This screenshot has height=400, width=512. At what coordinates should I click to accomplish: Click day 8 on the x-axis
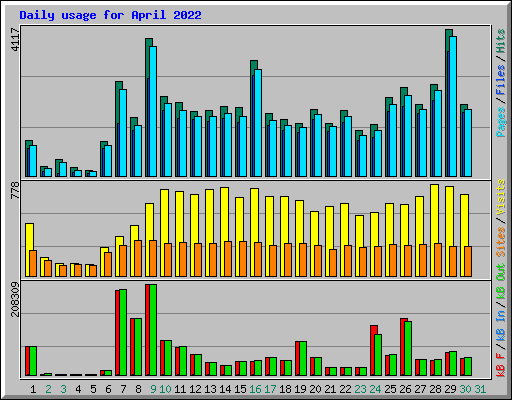coord(138,389)
